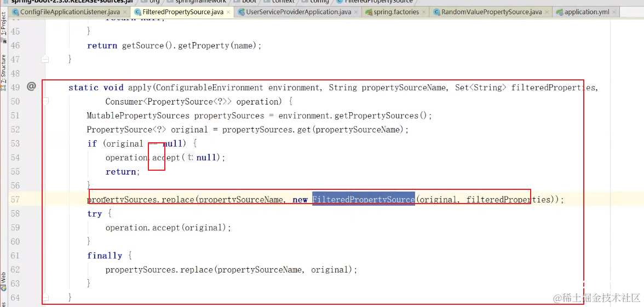Click the 'apply' method name
The height and width of the screenshot is (307, 644).
(x=140, y=88)
